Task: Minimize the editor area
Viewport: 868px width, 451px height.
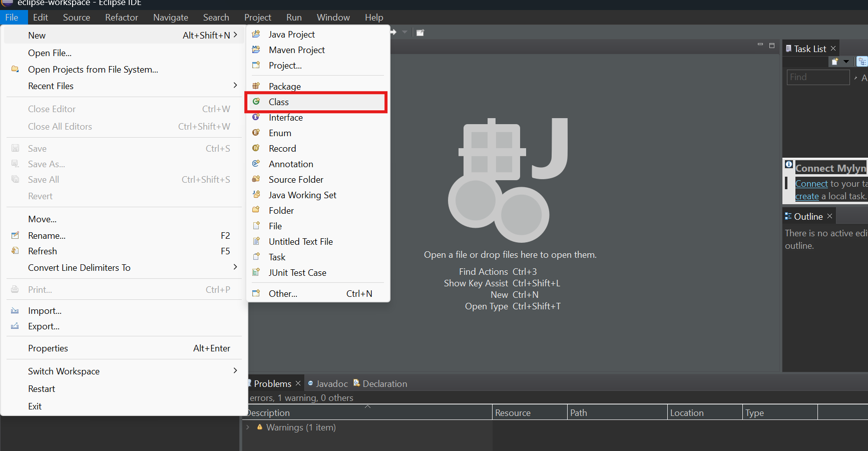Action: tap(760, 45)
